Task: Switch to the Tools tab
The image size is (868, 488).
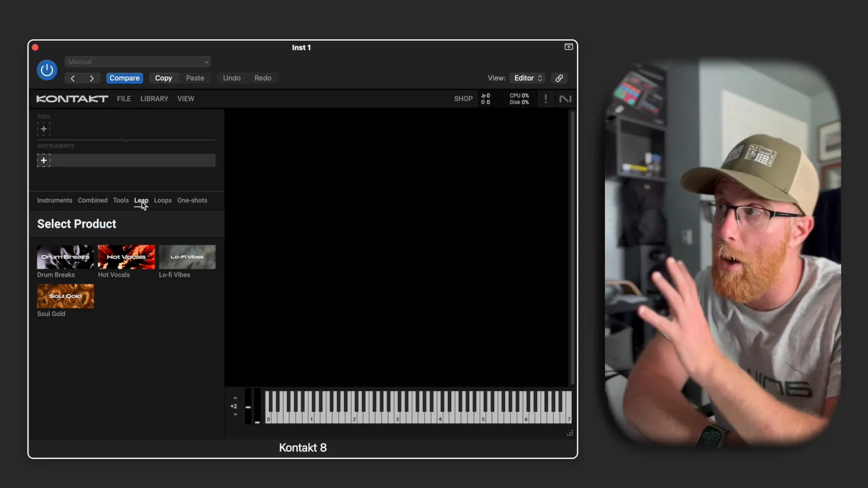Action: pyautogui.click(x=121, y=201)
